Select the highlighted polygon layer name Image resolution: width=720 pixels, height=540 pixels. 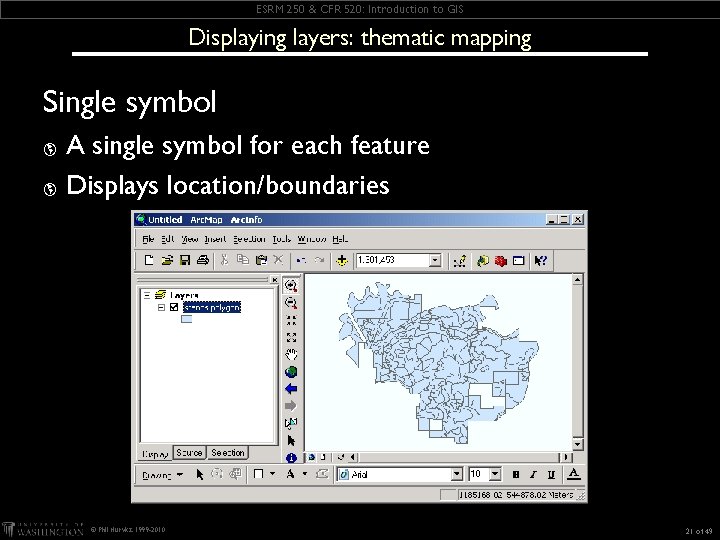pyautogui.click(x=212, y=307)
